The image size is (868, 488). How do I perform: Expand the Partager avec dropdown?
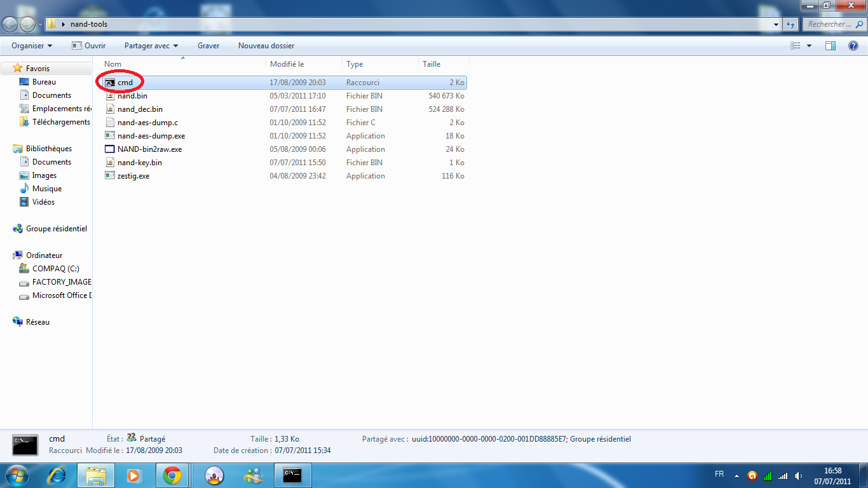point(151,46)
